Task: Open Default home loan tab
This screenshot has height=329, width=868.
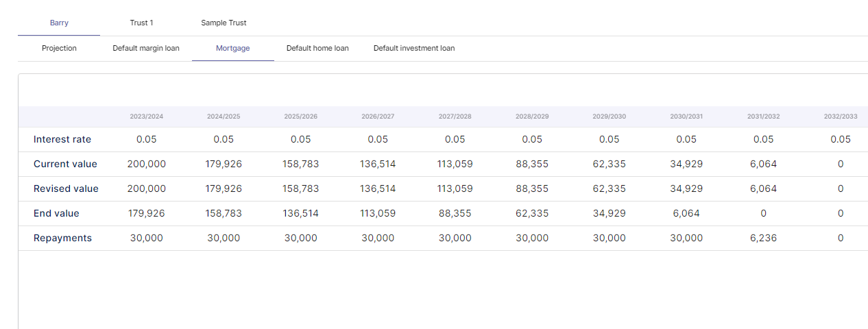Action: (x=317, y=48)
